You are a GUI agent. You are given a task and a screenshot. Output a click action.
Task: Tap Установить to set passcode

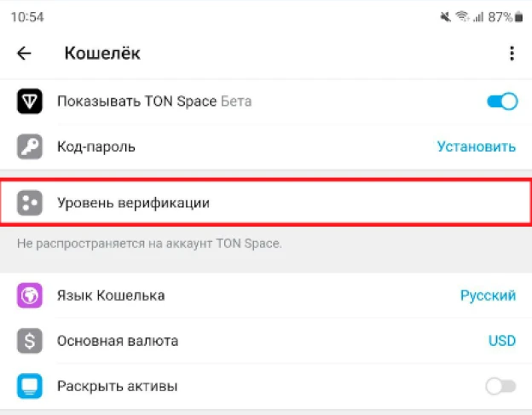(477, 147)
